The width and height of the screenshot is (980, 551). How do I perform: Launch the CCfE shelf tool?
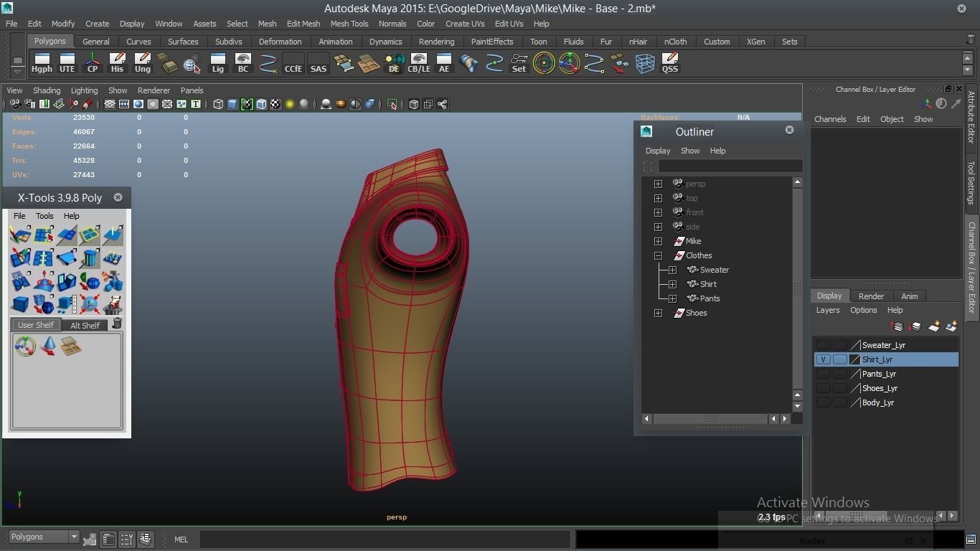[x=293, y=63]
